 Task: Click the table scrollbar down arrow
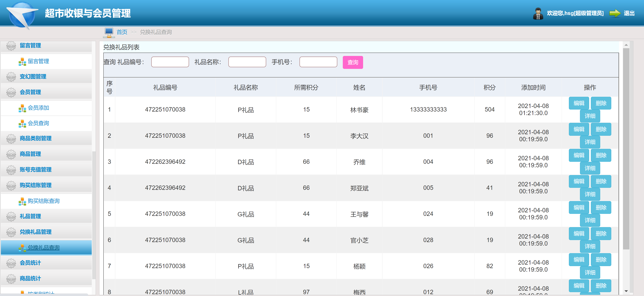[x=626, y=291]
